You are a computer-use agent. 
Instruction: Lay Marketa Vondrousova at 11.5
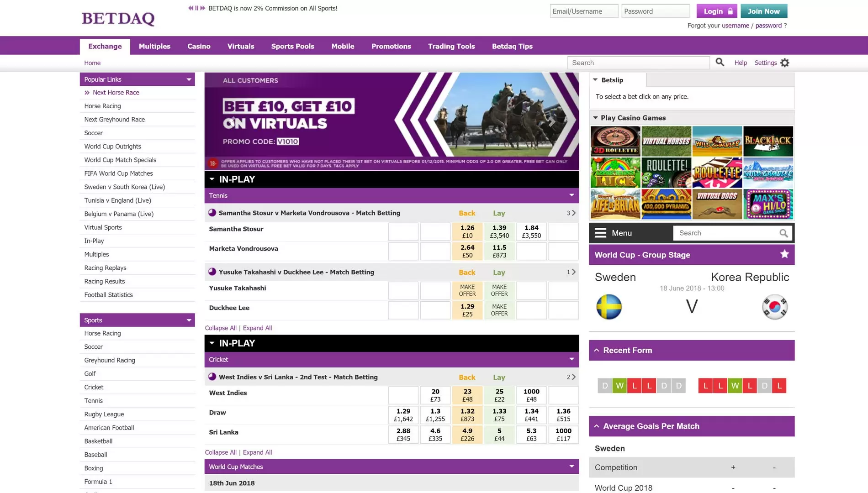pyautogui.click(x=499, y=251)
